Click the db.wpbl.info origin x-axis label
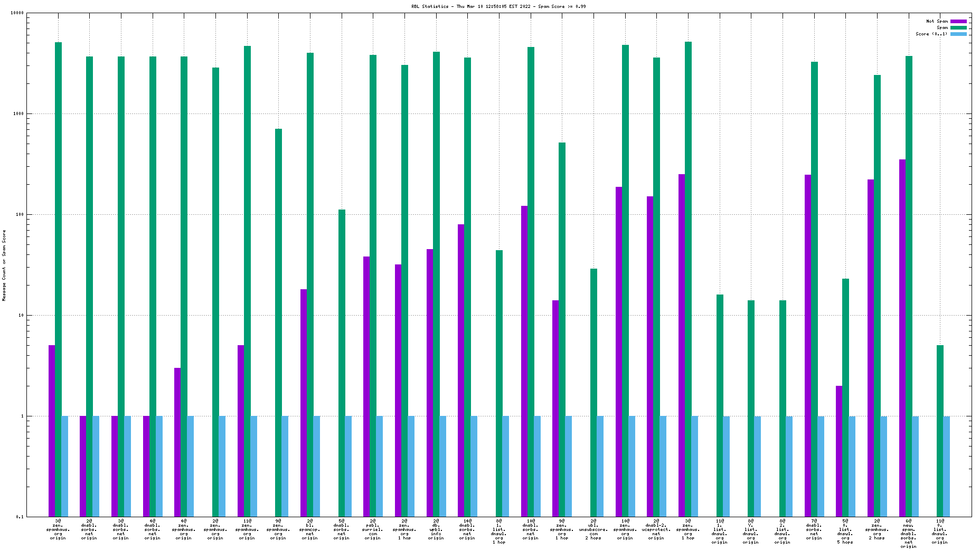Image resolution: width=980 pixels, height=551 pixels. coord(436,529)
